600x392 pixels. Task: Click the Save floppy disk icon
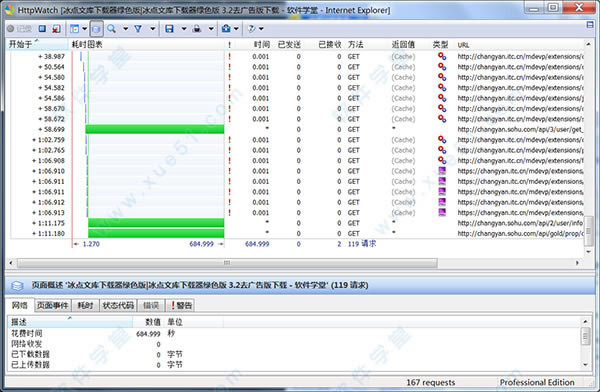tap(169, 29)
